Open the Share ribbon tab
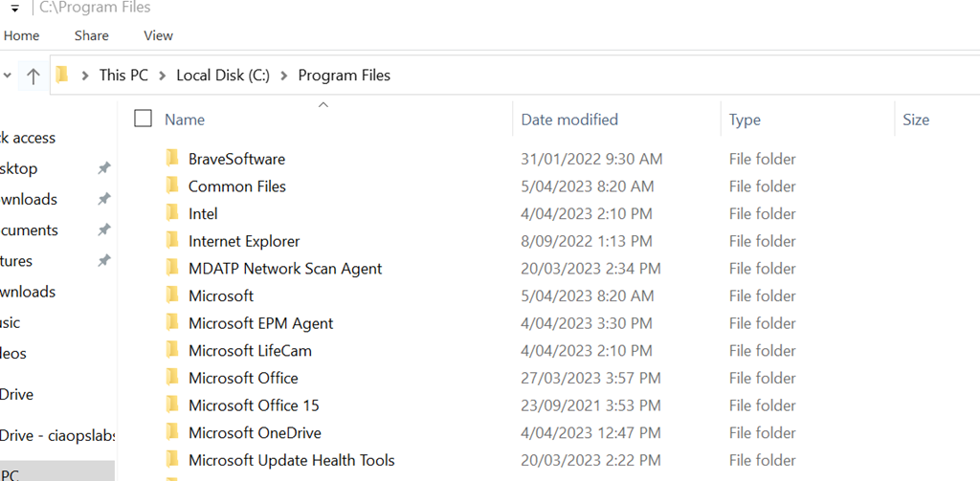Viewport: 980px width, 481px height. point(92,35)
